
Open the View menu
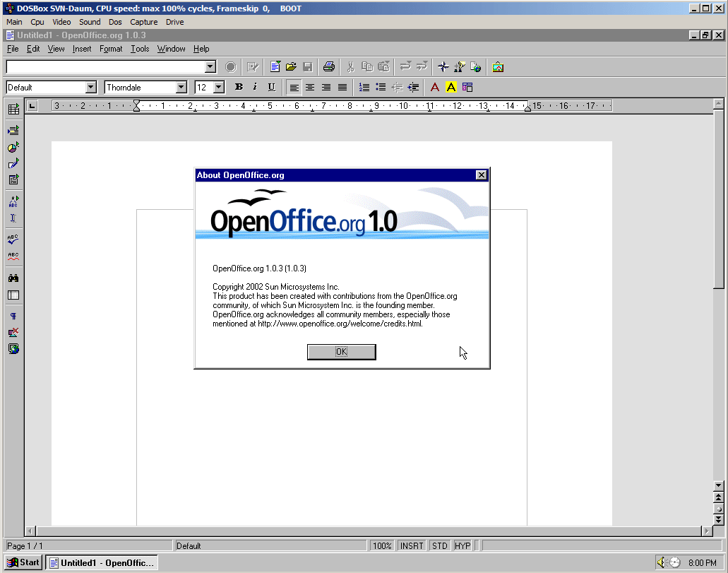[56, 49]
